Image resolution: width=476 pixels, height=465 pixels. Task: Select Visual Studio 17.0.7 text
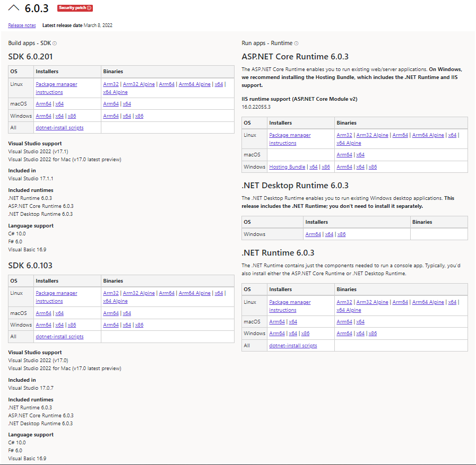click(31, 388)
